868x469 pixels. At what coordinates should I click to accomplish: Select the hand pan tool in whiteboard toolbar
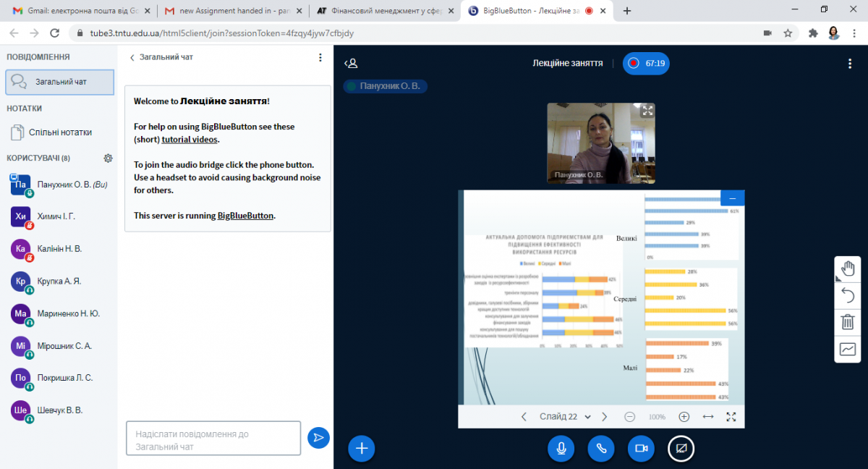tap(847, 269)
